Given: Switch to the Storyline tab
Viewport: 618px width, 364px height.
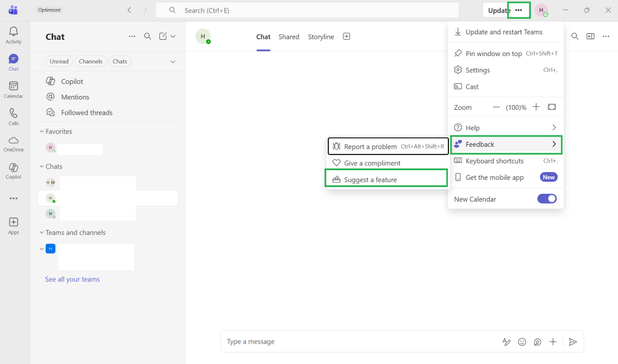Looking at the screenshot, I should click(321, 37).
